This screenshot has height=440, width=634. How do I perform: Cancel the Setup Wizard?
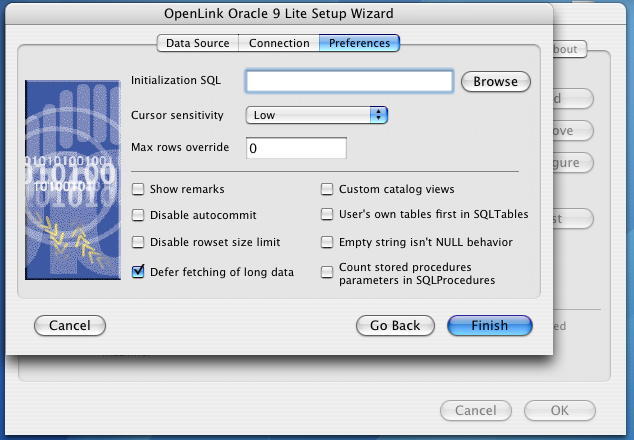(70, 326)
